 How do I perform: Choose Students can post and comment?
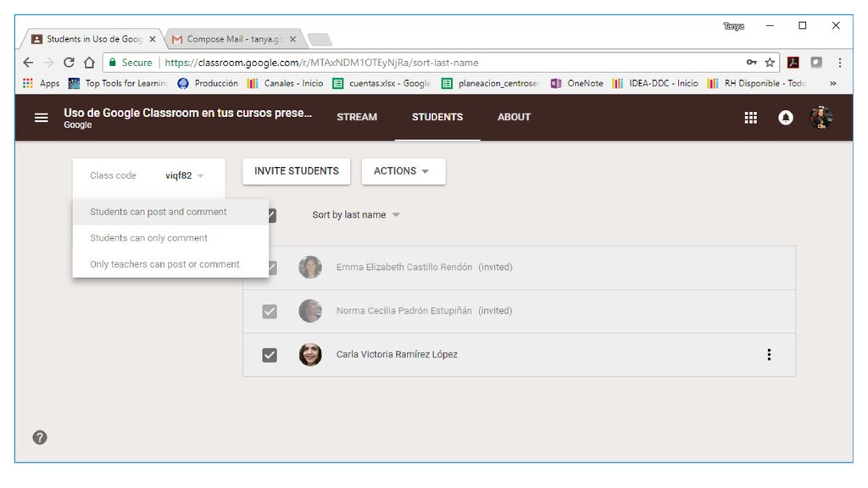coord(170,212)
